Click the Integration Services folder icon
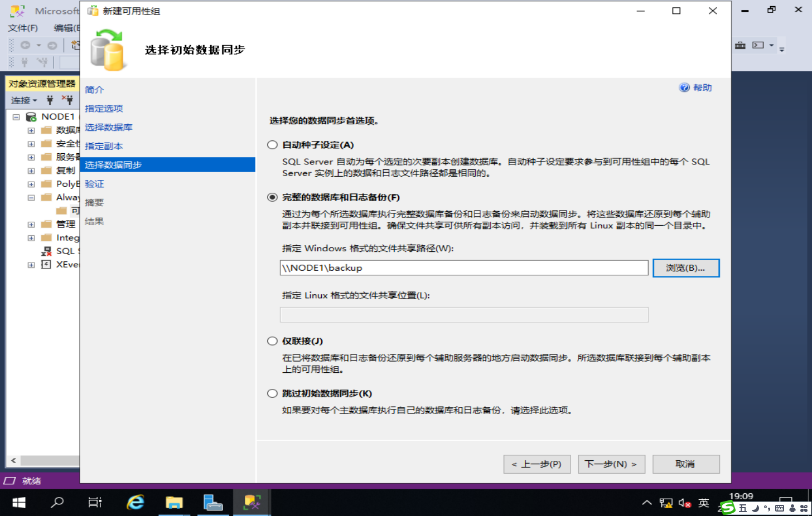This screenshot has width=812, height=516. click(46, 237)
